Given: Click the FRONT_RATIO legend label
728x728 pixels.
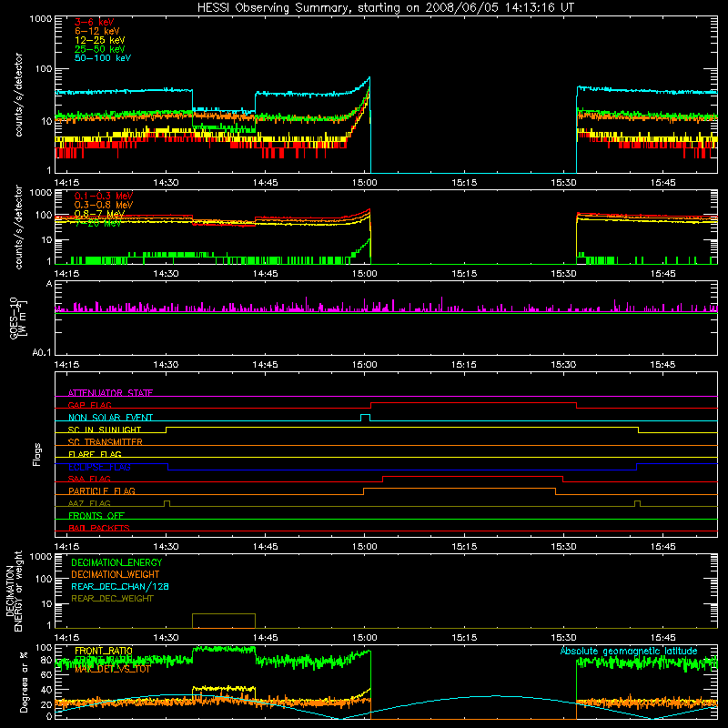Looking at the screenshot, I should click(104, 651).
